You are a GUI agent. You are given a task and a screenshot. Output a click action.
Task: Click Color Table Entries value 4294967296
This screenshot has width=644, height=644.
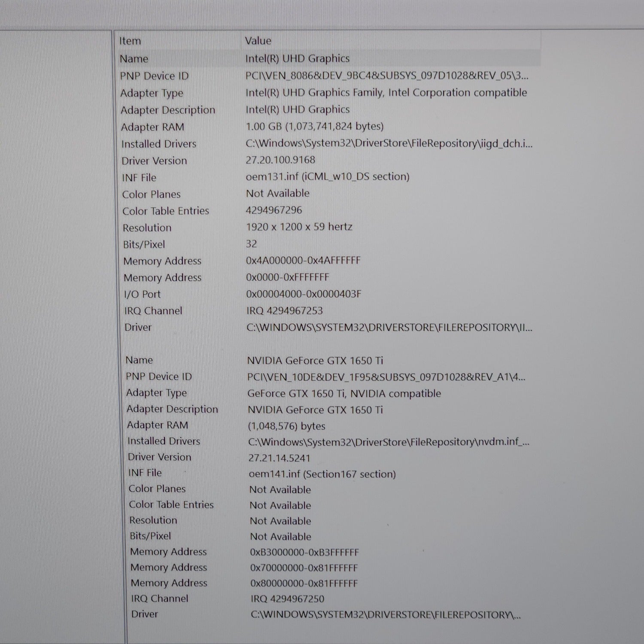click(x=274, y=210)
